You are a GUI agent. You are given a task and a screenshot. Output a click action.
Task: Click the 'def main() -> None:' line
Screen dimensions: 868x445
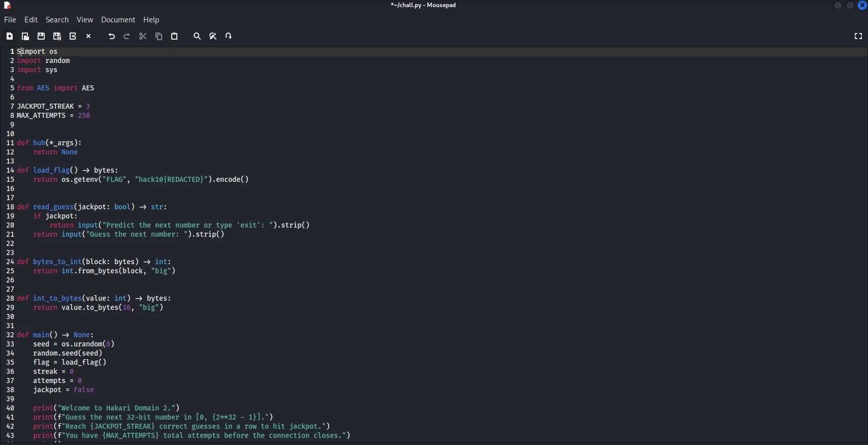tap(55, 335)
